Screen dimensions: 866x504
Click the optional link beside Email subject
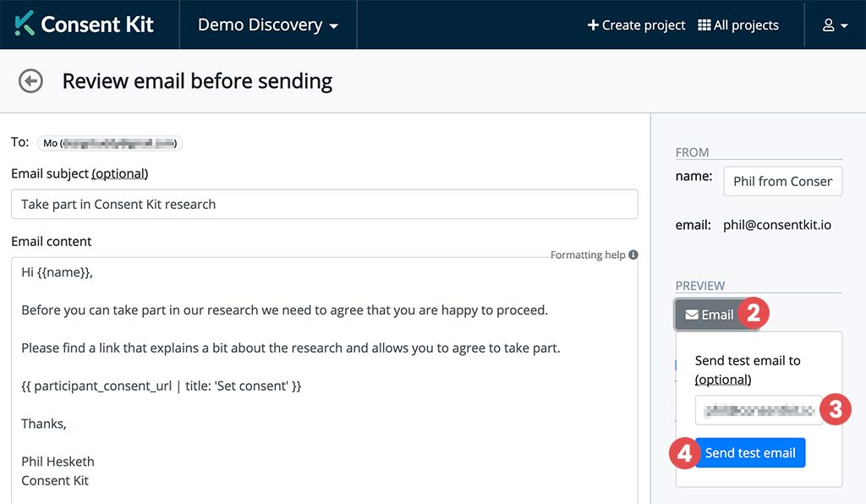(x=120, y=173)
